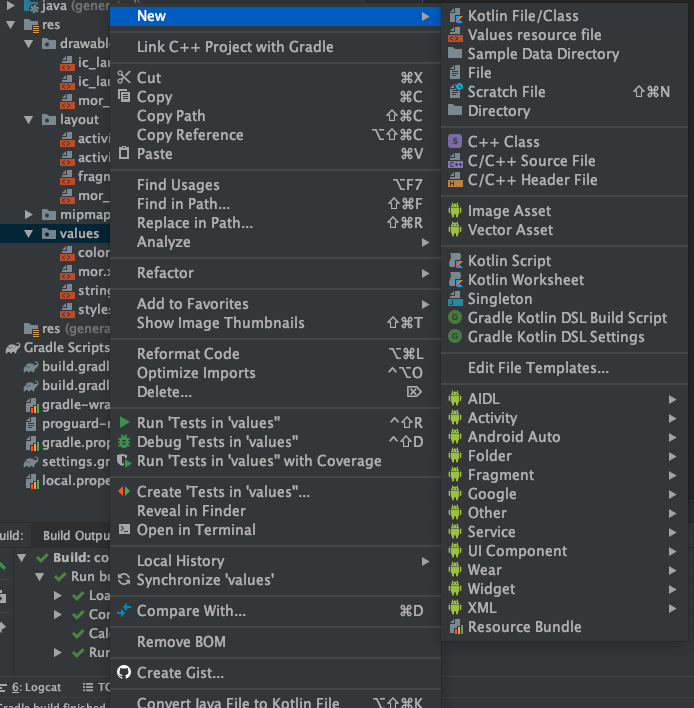Select Edit File Templates entry
Viewport: 694px width, 708px height.
pos(564,368)
